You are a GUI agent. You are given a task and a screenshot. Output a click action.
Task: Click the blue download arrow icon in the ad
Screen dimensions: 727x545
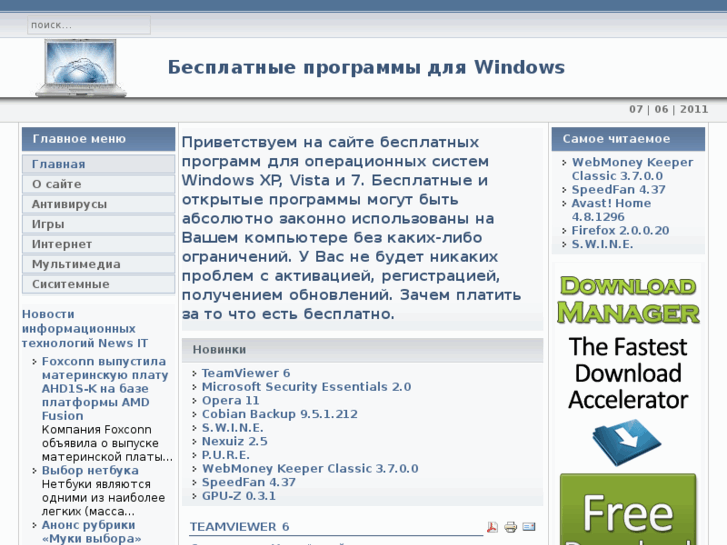(627, 442)
